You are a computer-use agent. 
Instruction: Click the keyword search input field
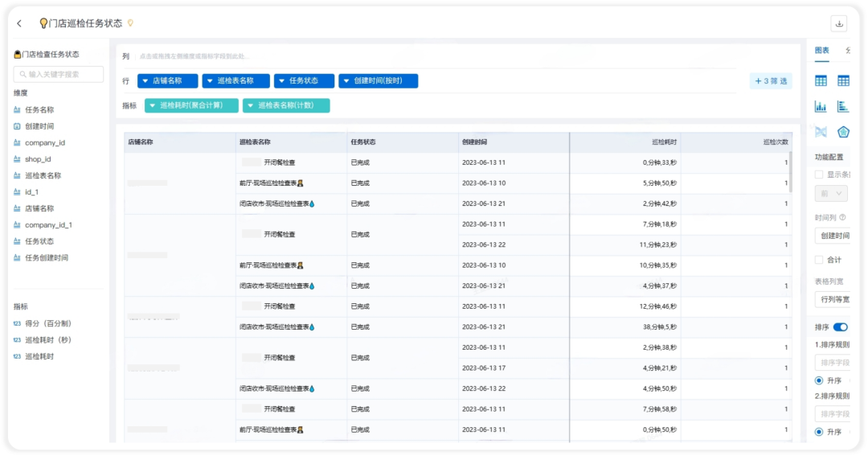coord(58,74)
